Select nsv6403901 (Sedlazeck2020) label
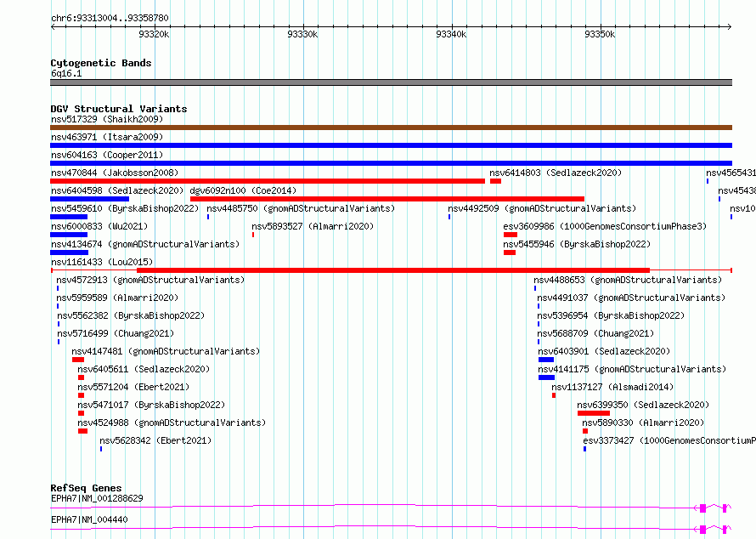The image size is (756, 539). pos(604,351)
